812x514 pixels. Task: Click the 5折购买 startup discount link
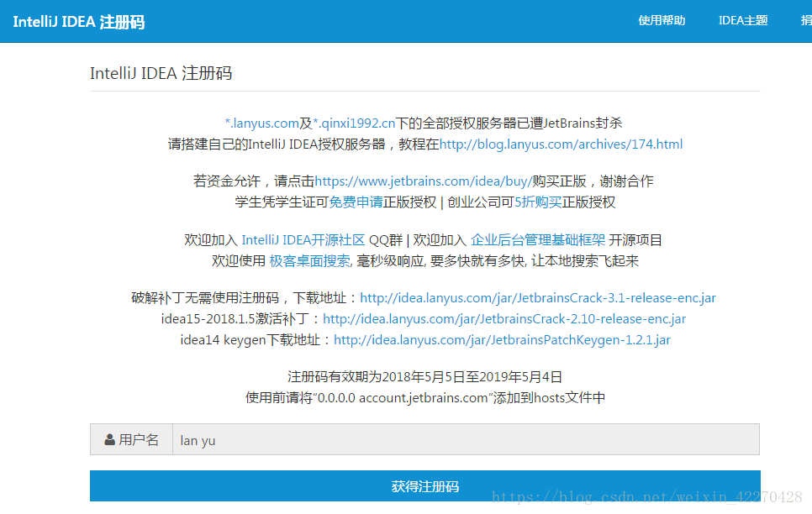pyautogui.click(x=537, y=202)
